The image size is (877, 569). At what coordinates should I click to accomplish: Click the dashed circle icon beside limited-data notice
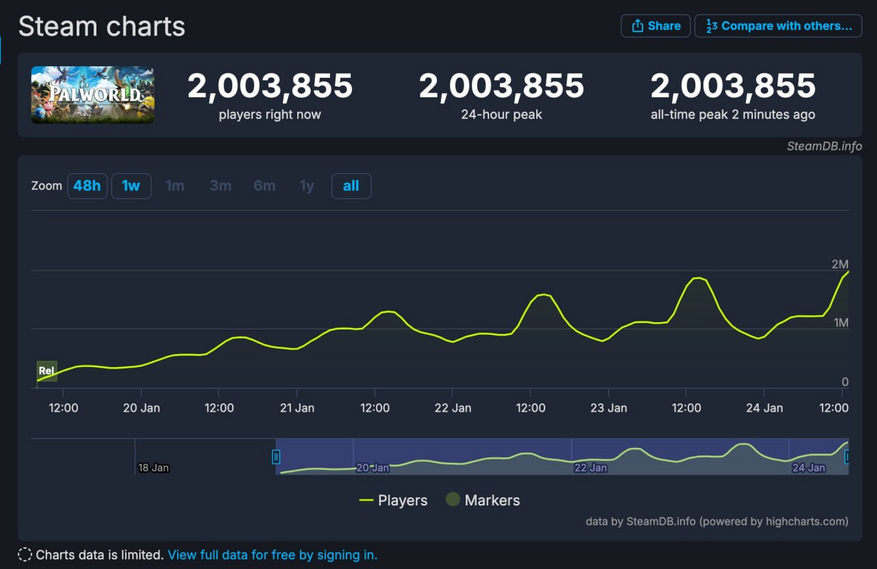tap(25, 555)
